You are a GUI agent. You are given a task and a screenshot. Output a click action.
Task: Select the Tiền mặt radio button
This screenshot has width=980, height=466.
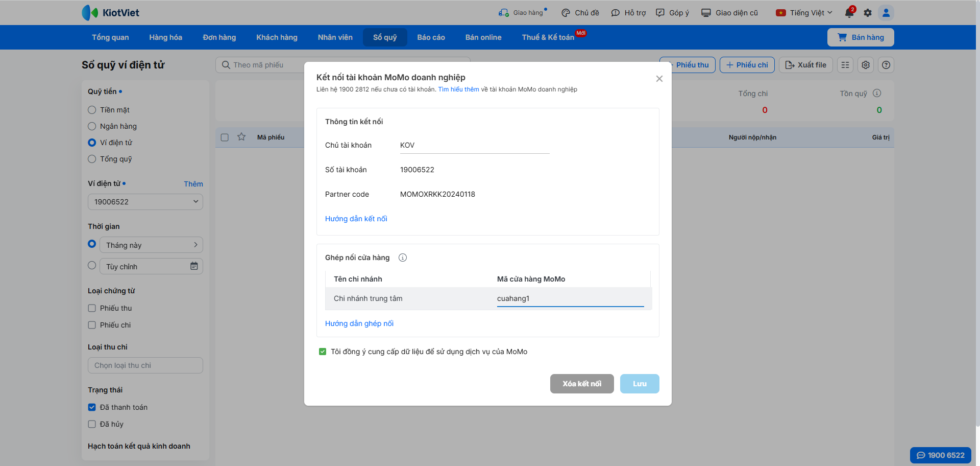point(92,110)
